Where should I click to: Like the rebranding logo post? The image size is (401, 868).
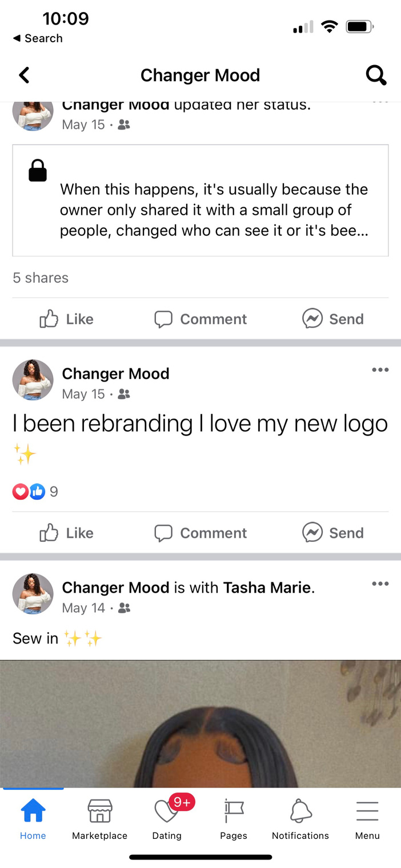pos(66,533)
